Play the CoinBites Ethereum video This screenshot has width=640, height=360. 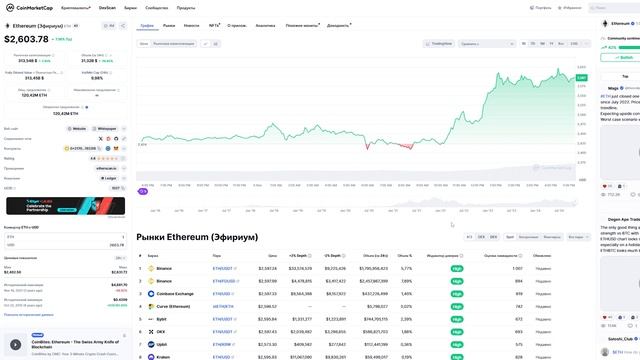[16, 345]
